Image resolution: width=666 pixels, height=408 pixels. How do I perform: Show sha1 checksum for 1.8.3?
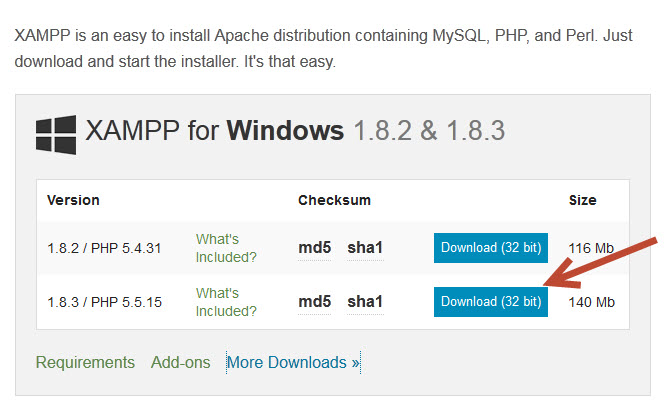pyautogui.click(x=365, y=302)
